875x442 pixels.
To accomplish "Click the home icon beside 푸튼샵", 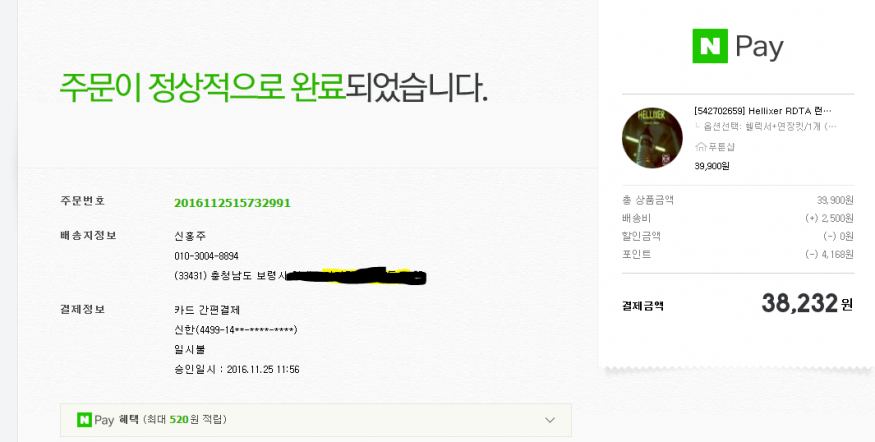I will pyautogui.click(x=699, y=146).
